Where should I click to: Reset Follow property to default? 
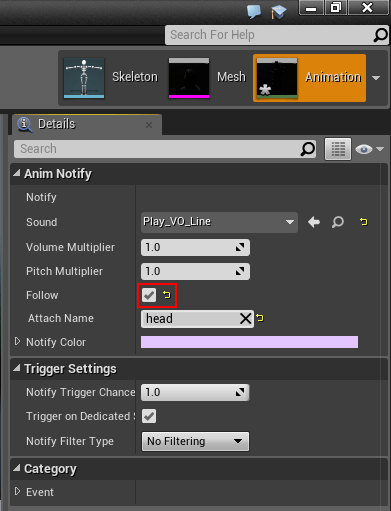tap(166, 295)
